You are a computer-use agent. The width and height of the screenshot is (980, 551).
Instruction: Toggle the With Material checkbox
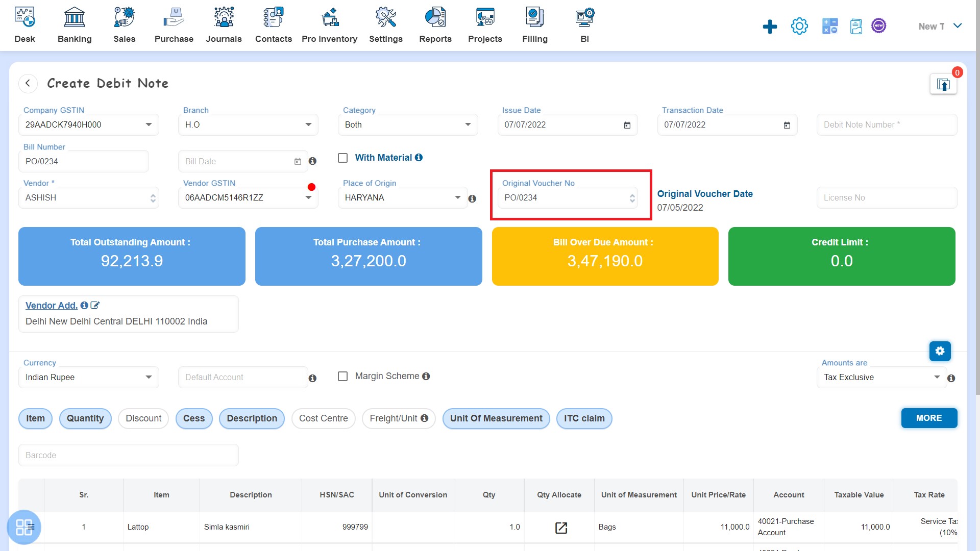point(344,158)
